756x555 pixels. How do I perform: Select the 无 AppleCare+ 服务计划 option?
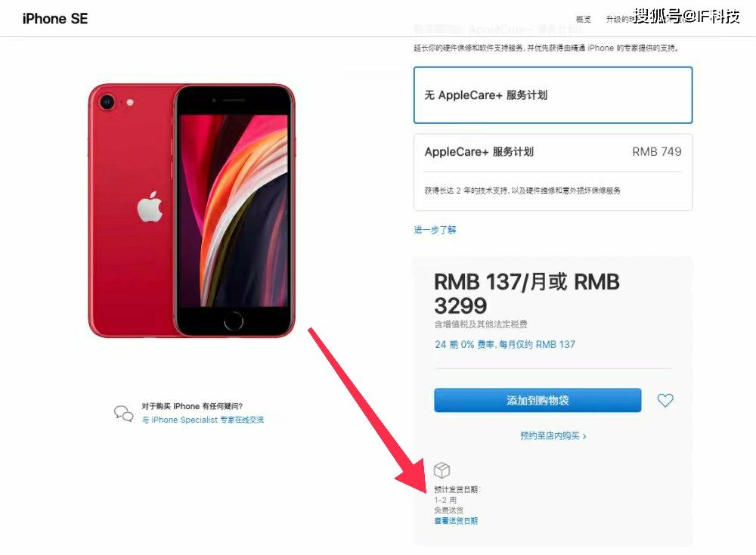pyautogui.click(x=553, y=95)
